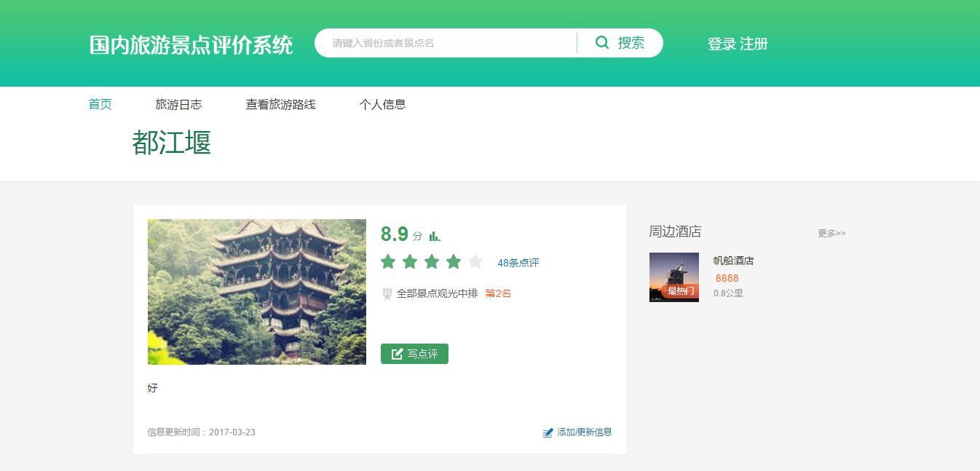Click the magnifier search icon
Viewport: 980px width, 471px height.
point(602,43)
